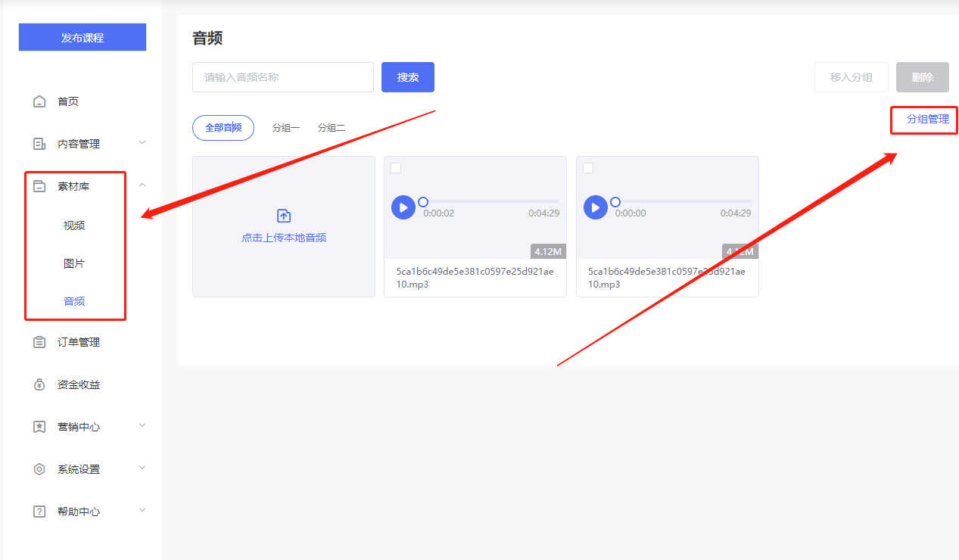959x560 pixels.
Task: Click the 搜索 search button
Action: 408,77
